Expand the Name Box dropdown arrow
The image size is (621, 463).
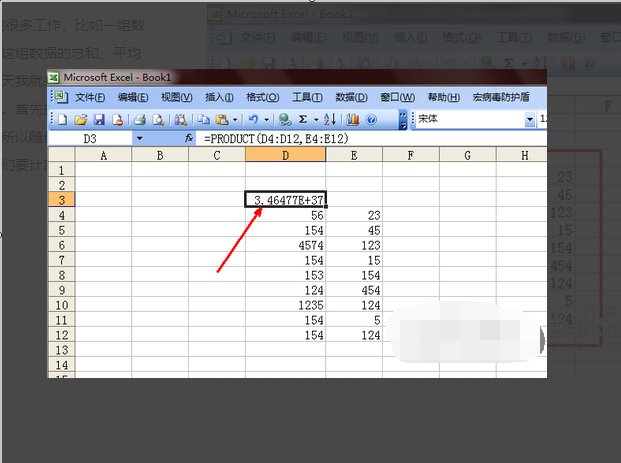tap(138, 139)
